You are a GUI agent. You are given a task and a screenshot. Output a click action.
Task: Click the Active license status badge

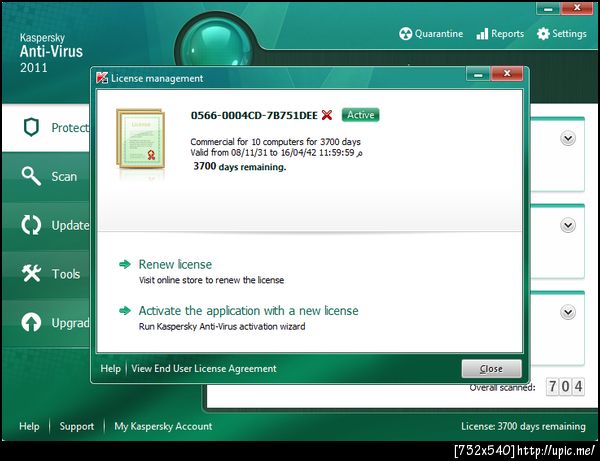360,115
